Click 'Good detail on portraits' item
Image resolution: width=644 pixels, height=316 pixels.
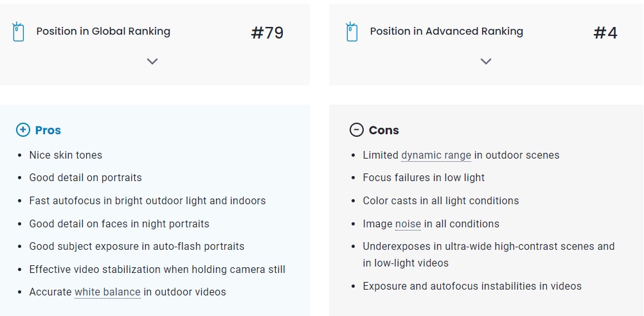point(85,178)
